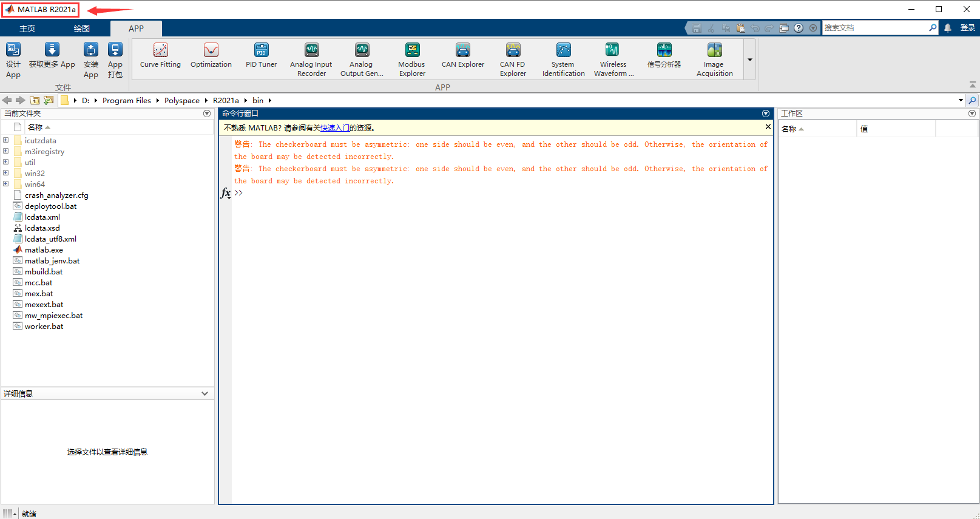
Task: Open the System Identification app
Action: click(x=564, y=59)
